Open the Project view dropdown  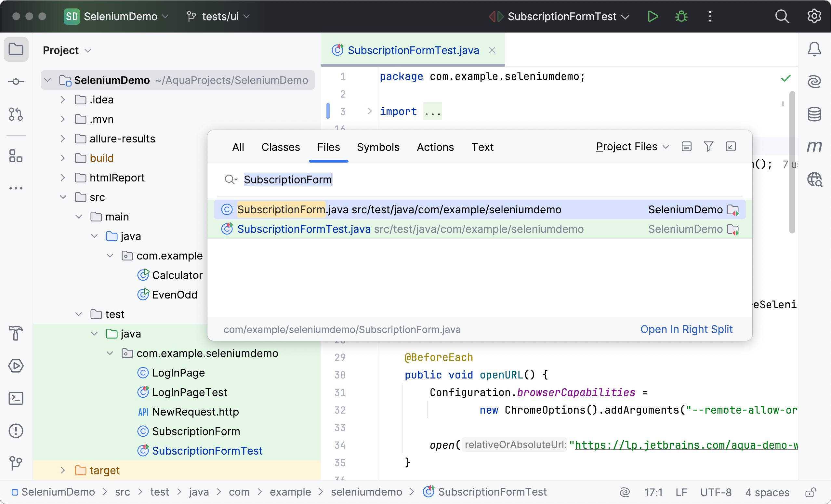tap(67, 50)
